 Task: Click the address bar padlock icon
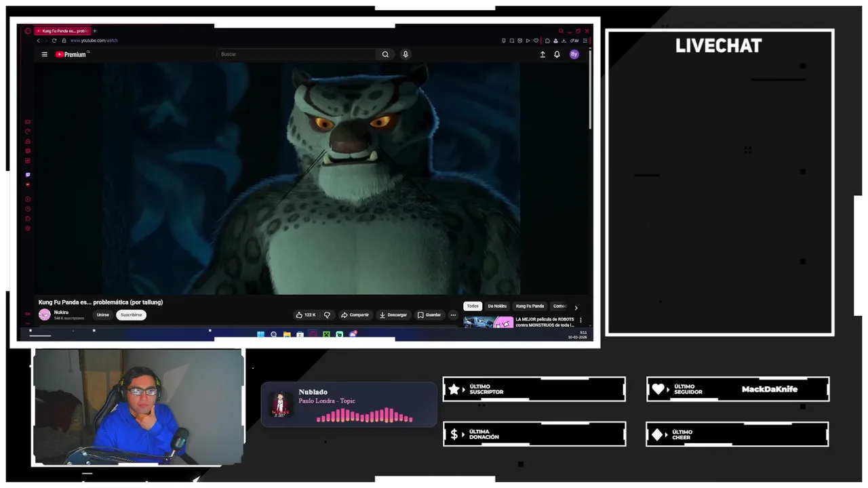[64, 41]
